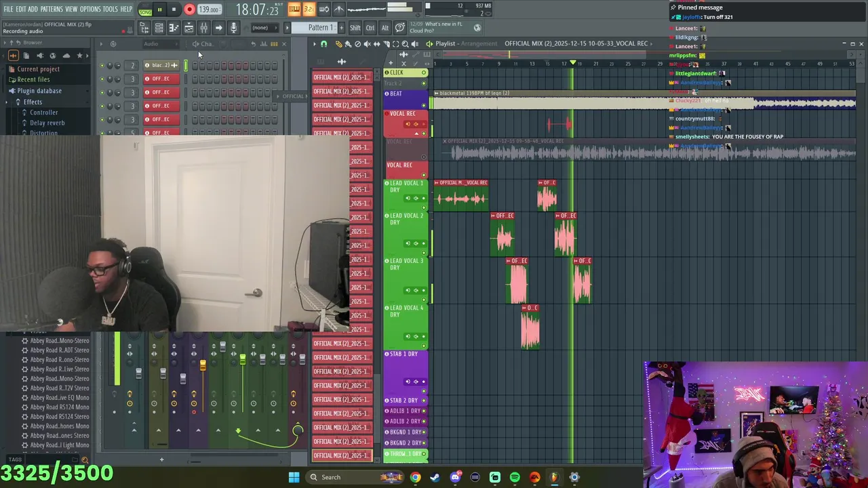
Task: Click the microphone recording icon in toolbar
Action: click(233, 28)
